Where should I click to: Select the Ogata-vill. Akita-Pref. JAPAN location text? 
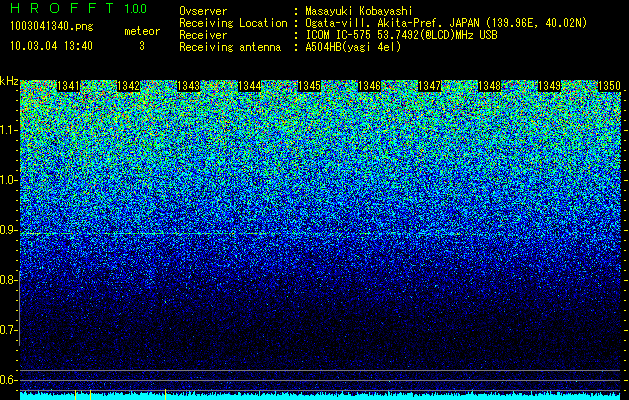(x=446, y=23)
